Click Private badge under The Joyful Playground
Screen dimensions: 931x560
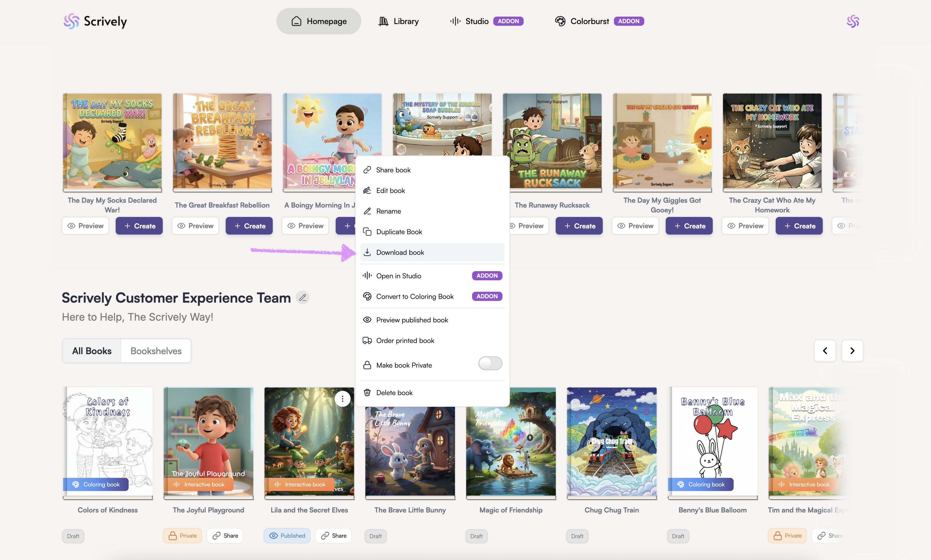point(182,535)
